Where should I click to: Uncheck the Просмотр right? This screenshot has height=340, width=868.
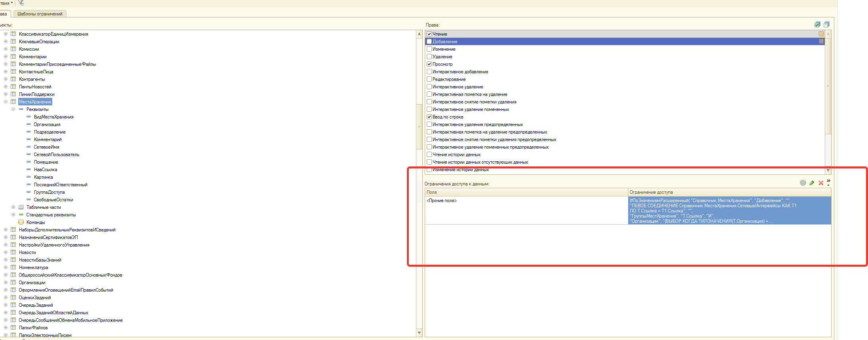[429, 64]
